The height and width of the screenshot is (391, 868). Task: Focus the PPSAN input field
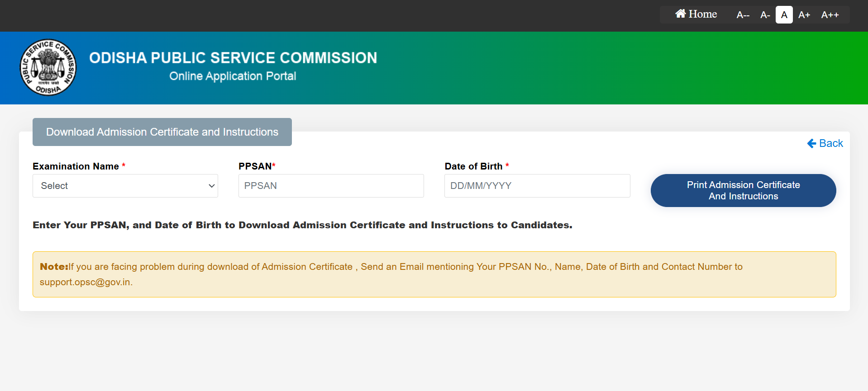(x=331, y=186)
